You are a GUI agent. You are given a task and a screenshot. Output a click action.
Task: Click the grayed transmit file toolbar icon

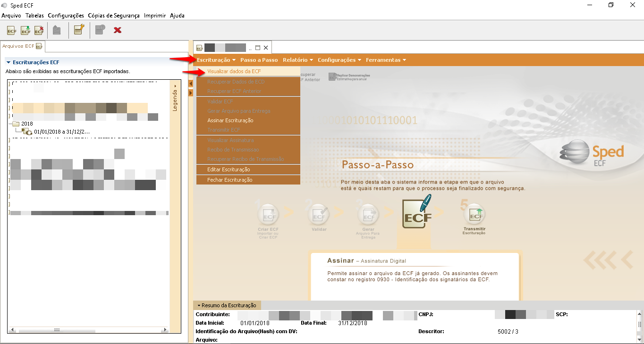[x=57, y=30]
